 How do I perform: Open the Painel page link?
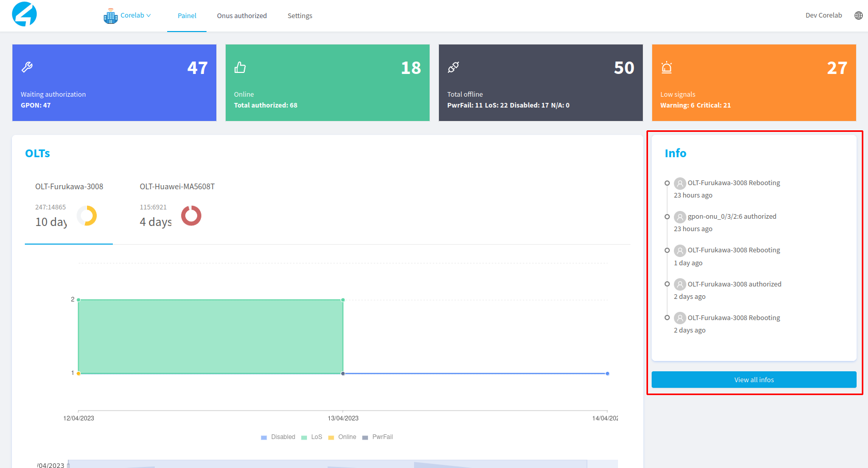tap(187, 16)
